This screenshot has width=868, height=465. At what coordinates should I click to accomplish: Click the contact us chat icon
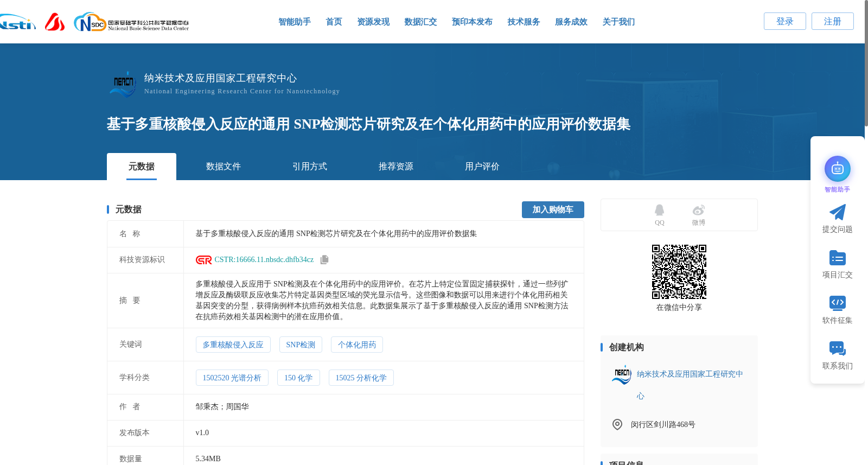point(838,348)
